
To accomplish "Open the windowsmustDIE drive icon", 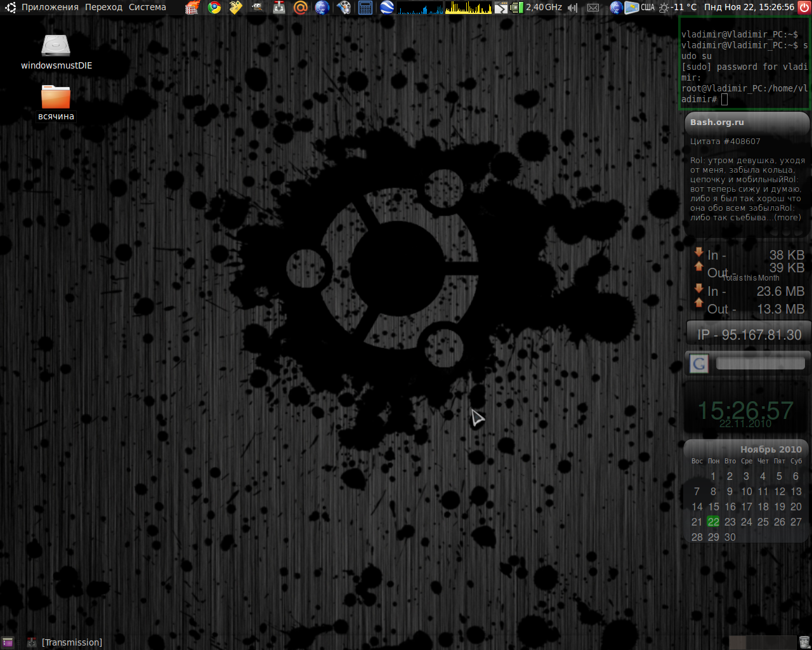I will coord(56,46).
